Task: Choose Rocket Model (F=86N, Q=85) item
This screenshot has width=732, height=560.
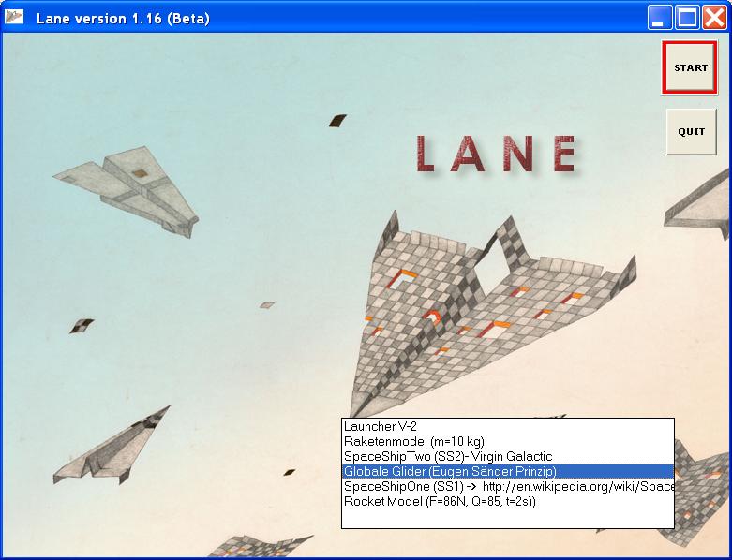Action: 439,501
